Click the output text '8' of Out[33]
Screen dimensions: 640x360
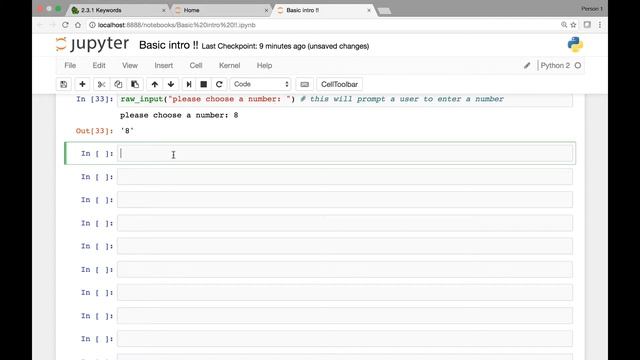[127, 131]
